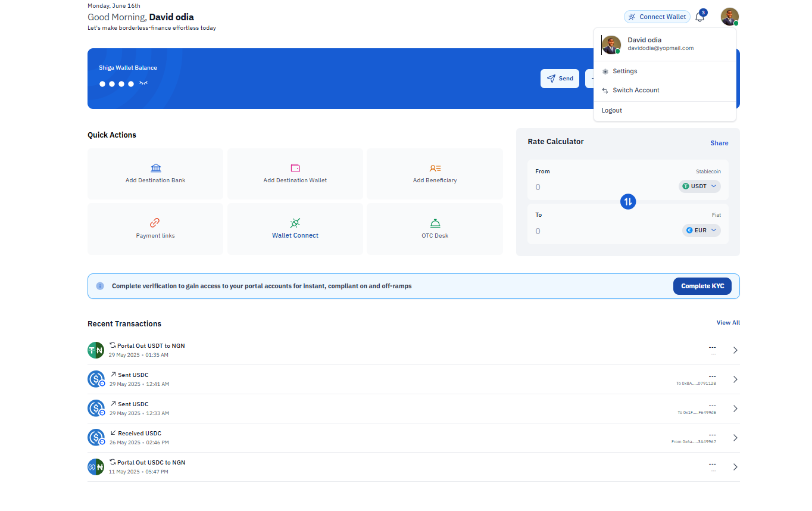Click the Add Destination Wallet label
The image size is (812, 511).
coord(295,180)
